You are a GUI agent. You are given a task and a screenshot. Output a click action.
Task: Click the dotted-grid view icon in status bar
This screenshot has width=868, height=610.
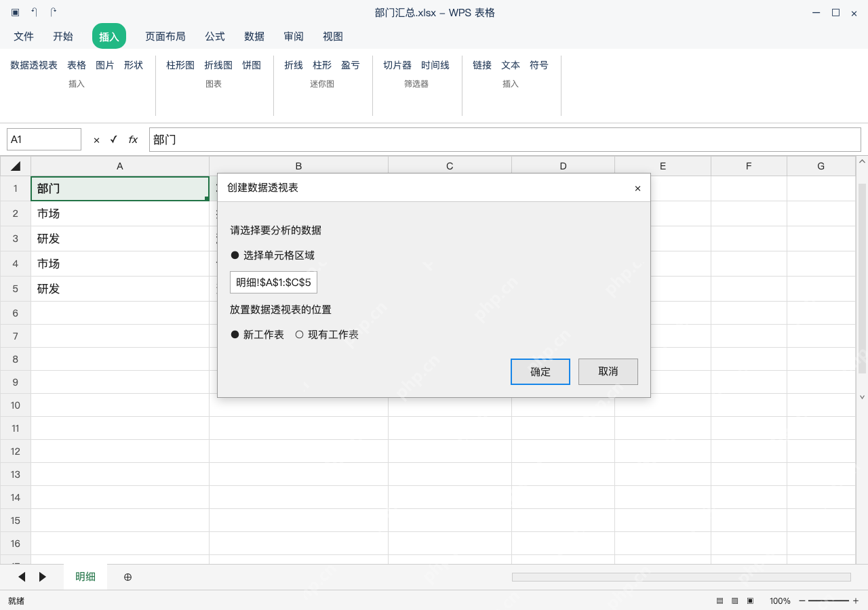point(735,601)
